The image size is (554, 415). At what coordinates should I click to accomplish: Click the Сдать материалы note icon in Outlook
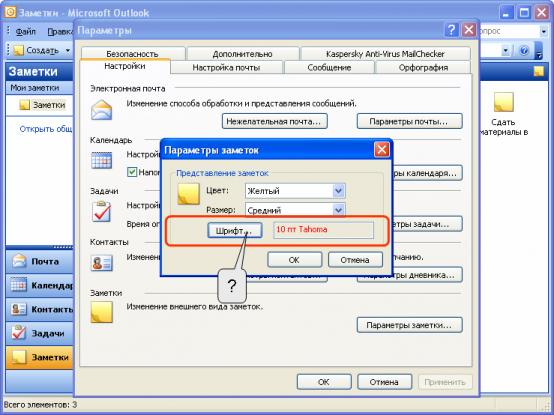[x=503, y=102]
